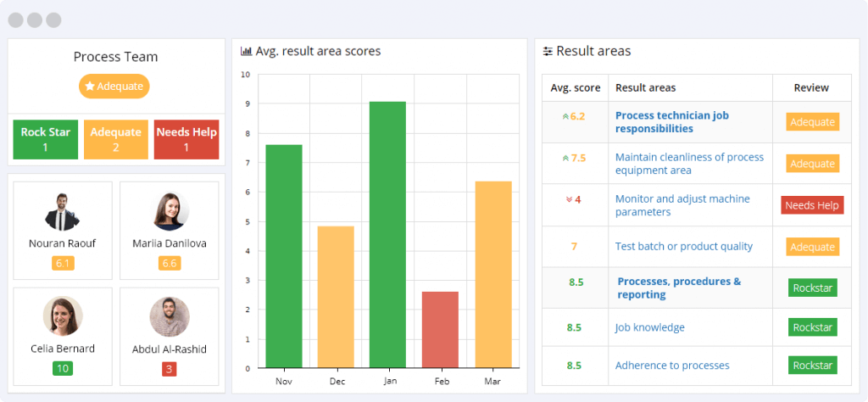Select Celia Bernard's avatar
Image resolution: width=868 pixels, height=402 pixels.
(x=63, y=316)
